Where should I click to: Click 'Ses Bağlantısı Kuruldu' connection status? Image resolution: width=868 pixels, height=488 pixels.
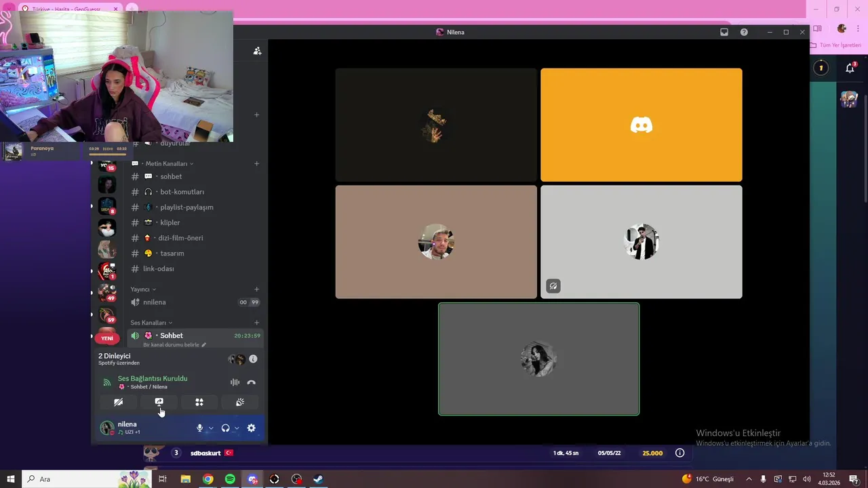(x=153, y=378)
